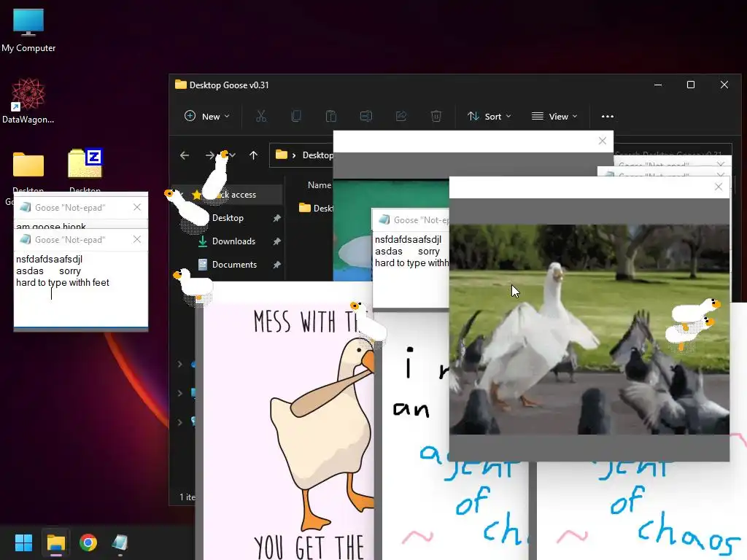Minimize the Desktop Goose v0.31 Explorer window

click(658, 85)
